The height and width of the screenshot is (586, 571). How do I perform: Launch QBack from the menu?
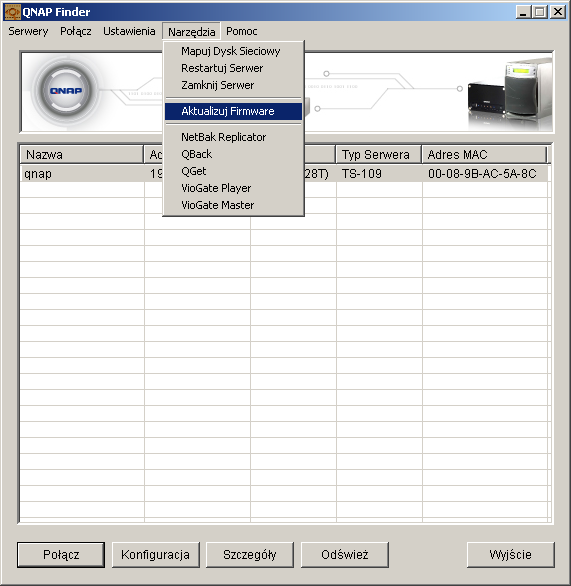click(234, 154)
